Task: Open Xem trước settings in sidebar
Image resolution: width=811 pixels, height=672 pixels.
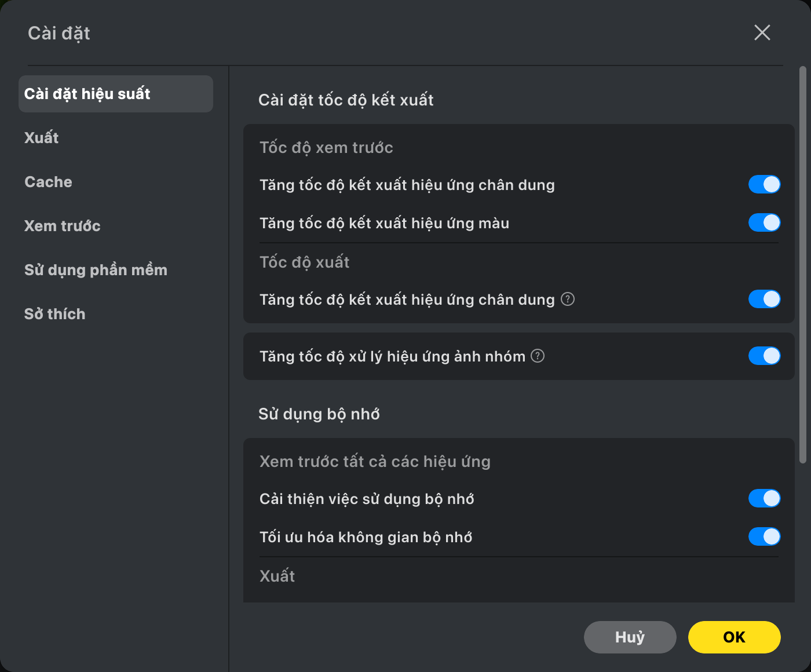Action: tap(63, 226)
